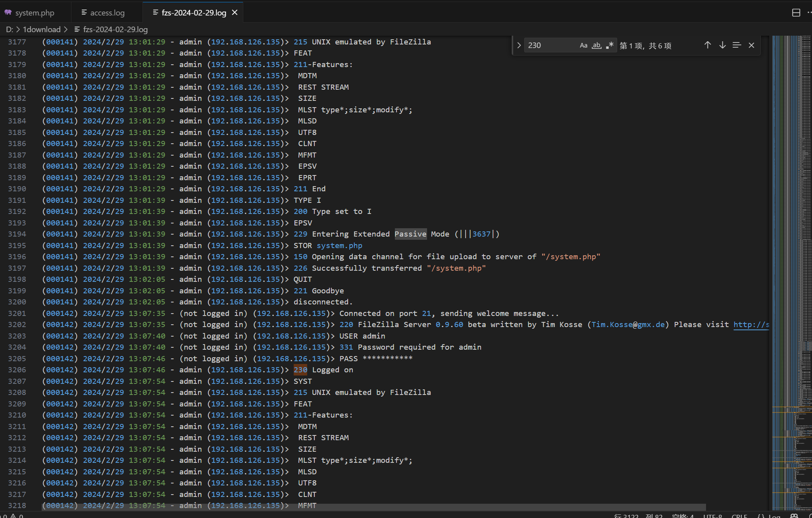
Task: Go to next search match arrow
Action: [x=722, y=45]
